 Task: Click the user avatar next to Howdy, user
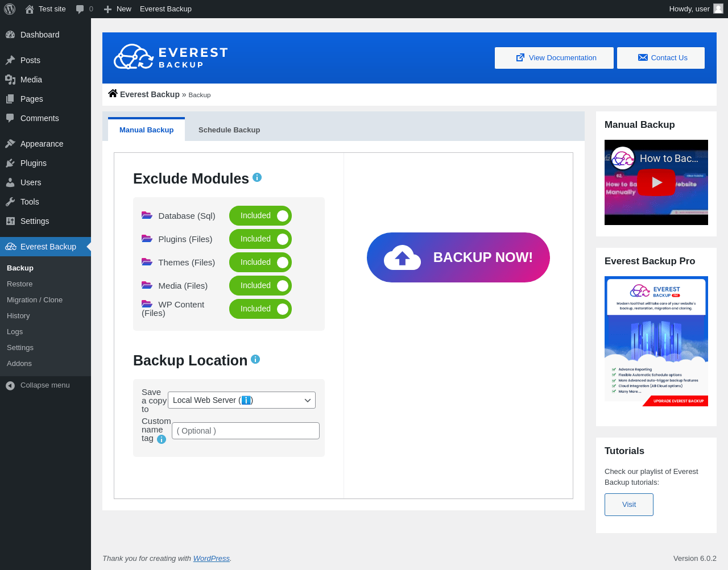click(x=718, y=9)
